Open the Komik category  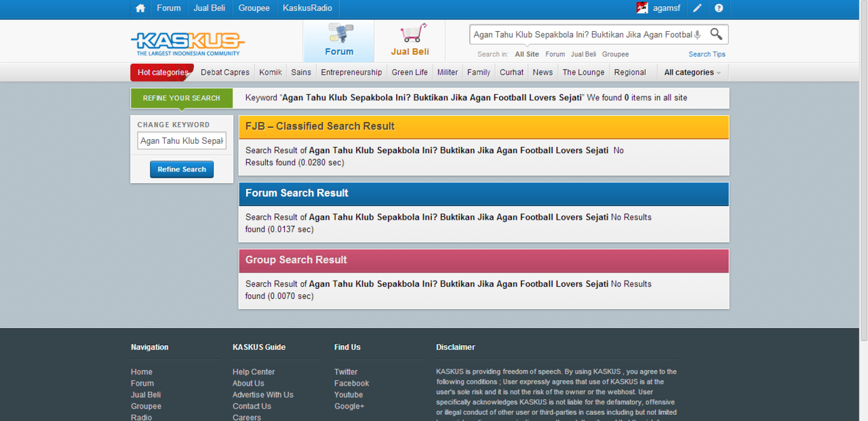(271, 73)
